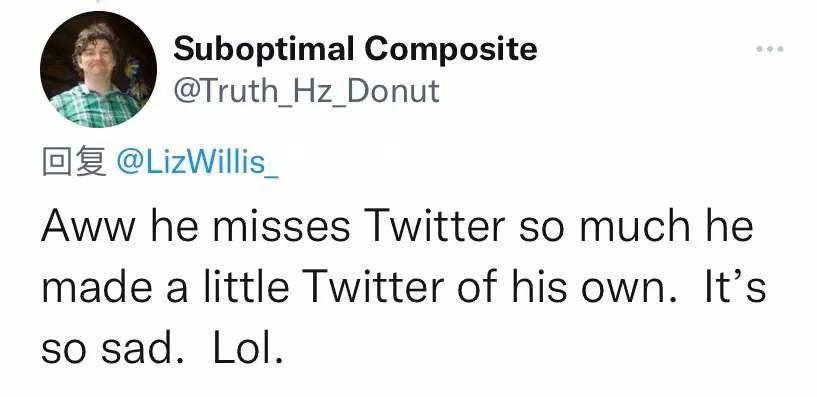Screen dimensions: 817x397
Task: Click the word 'It's' in the tweet
Action: coord(735,286)
